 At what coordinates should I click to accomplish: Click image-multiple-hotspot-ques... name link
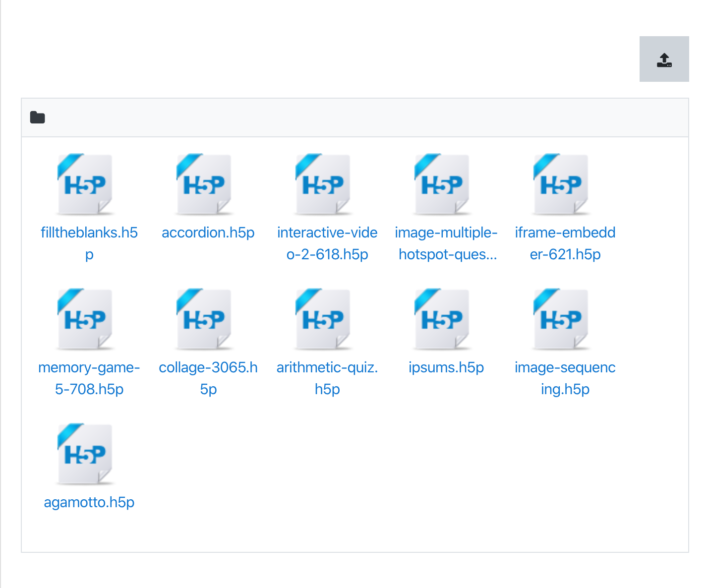446,243
